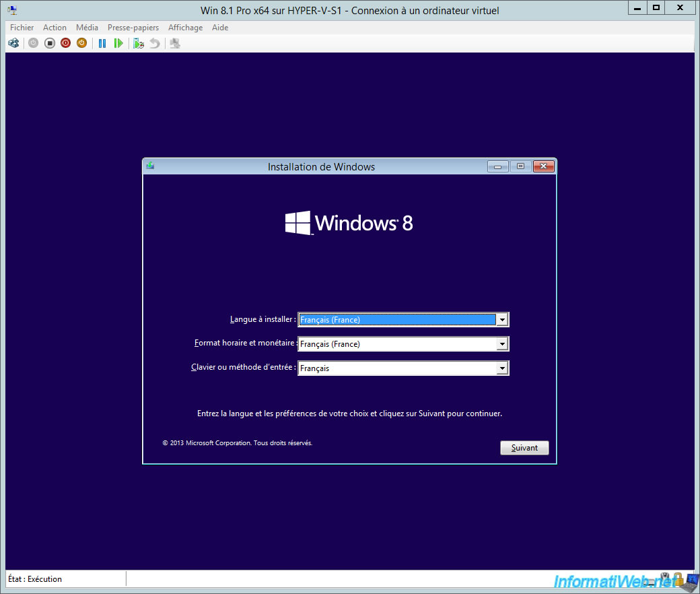Turn off the VM with the stop icon
Image resolution: width=700 pixels, height=594 pixels.
click(x=50, y=43)
